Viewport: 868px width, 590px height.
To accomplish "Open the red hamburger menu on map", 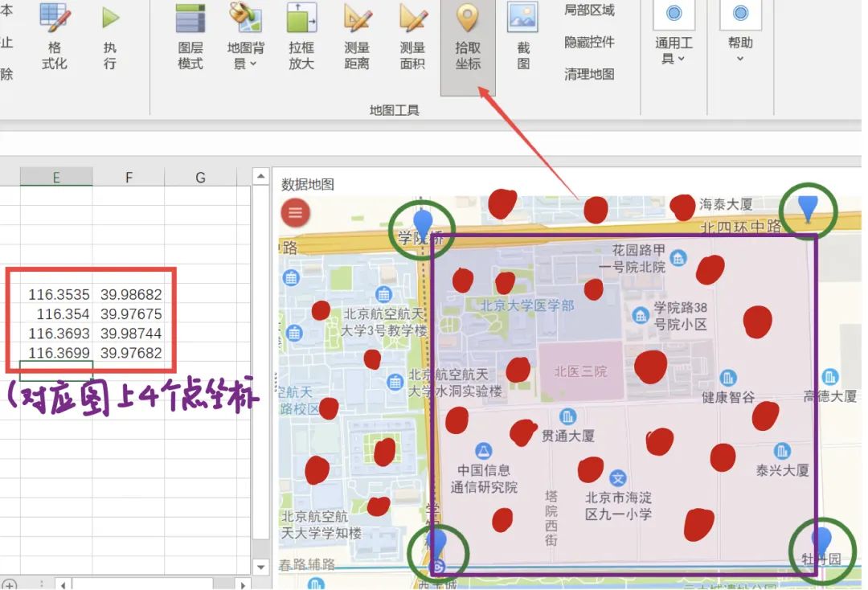I will pos(295,212).
